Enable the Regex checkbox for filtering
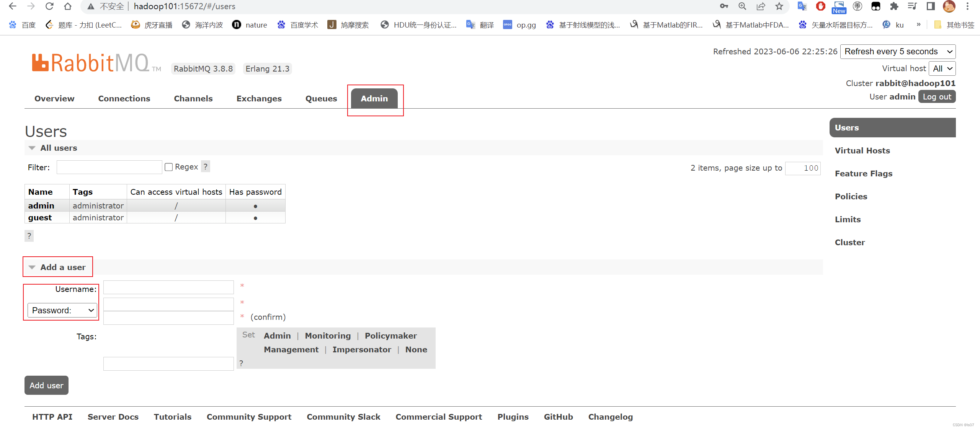Image resolution: width=980 pixels, height=430 pixels. [x=168, y=166]
